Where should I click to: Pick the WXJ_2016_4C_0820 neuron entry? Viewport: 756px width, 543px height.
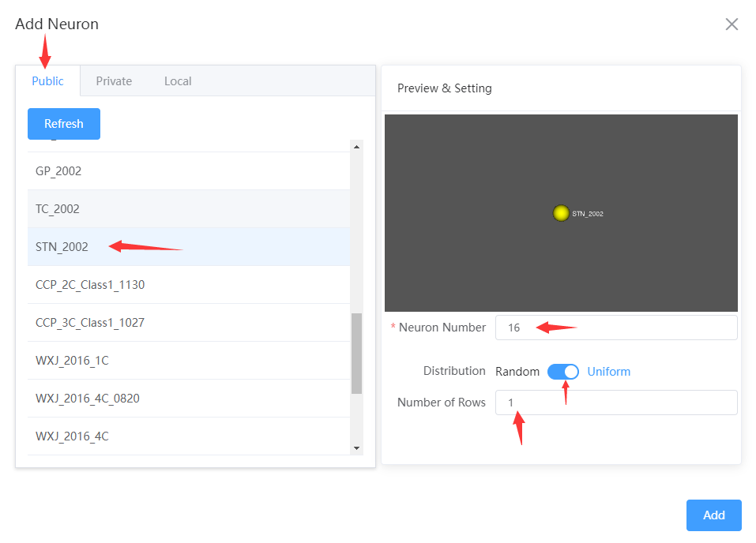(189, 399)
